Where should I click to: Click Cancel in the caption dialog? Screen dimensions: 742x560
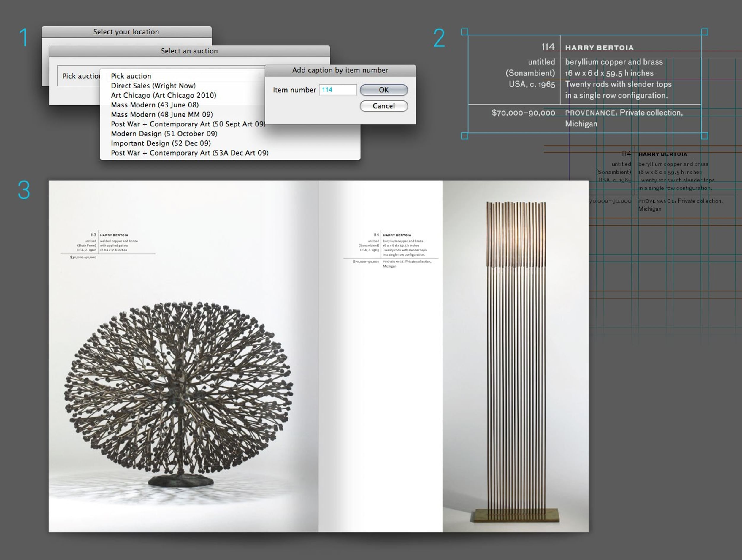tap(383, 106)
